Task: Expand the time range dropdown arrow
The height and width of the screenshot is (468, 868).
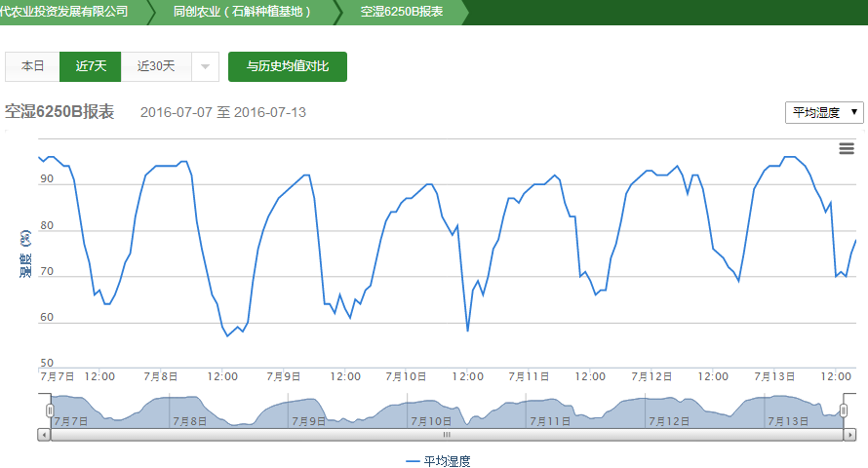Action: pyautogui.click(x=205, y=66)
